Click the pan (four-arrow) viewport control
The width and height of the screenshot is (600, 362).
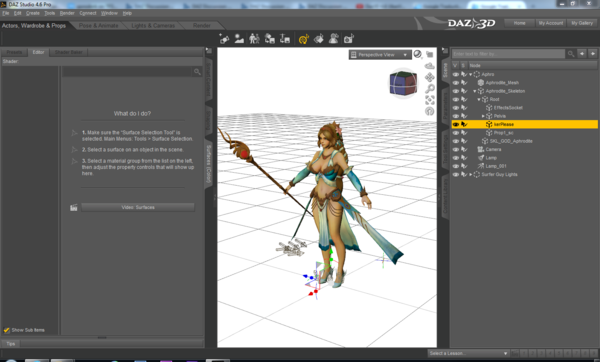point(430,77)
